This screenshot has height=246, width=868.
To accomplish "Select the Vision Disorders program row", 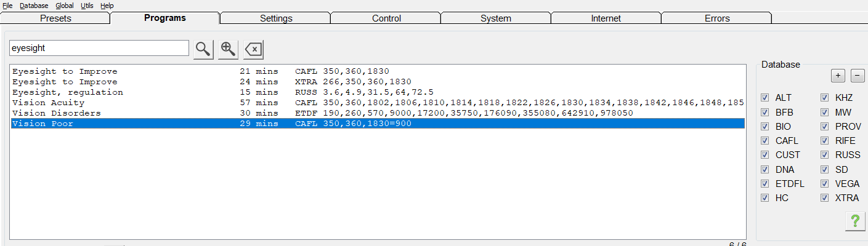I will click(57, 113).
